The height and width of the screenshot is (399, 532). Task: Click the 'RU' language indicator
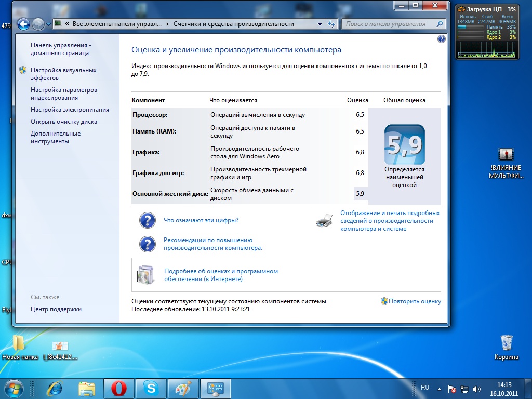click(425, 388)
